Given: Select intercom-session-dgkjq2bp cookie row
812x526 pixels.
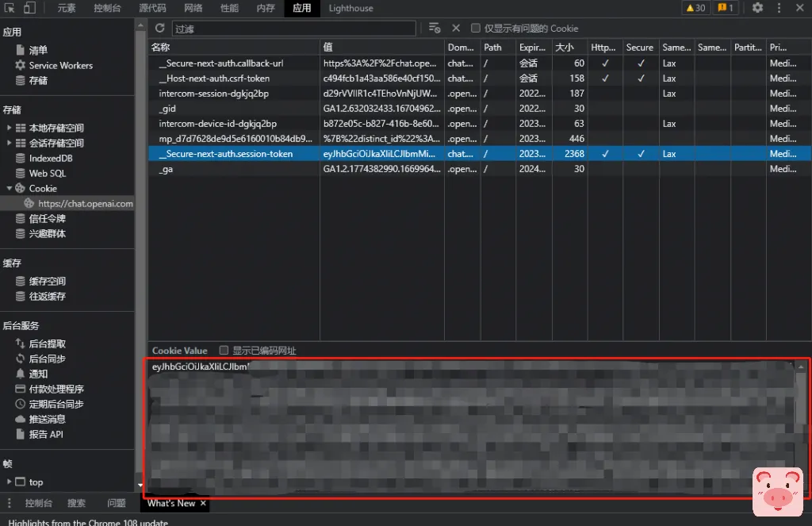Looking at the screenshot, I should (x=480, y=94).
